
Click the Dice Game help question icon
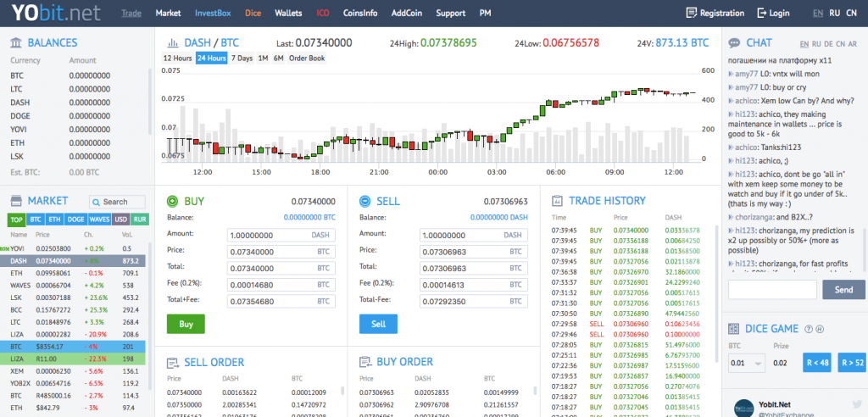(x=807, y=329)
